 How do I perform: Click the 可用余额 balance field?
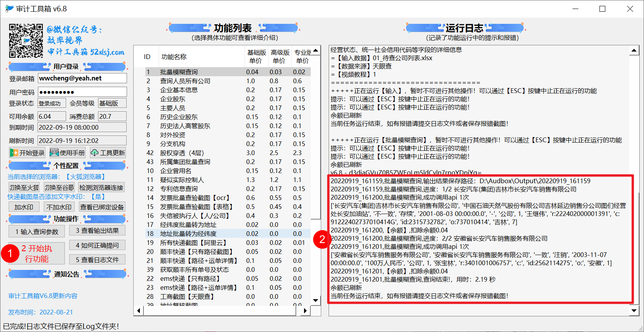pyautogui.click(x=52, y=116)
